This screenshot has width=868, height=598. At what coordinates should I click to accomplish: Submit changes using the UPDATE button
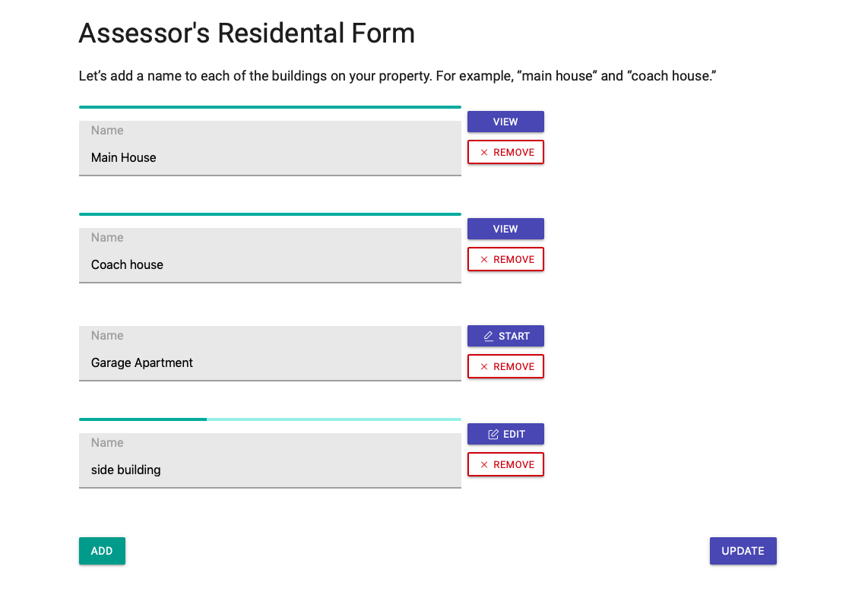pyautogui.click(x=743, y=551)
